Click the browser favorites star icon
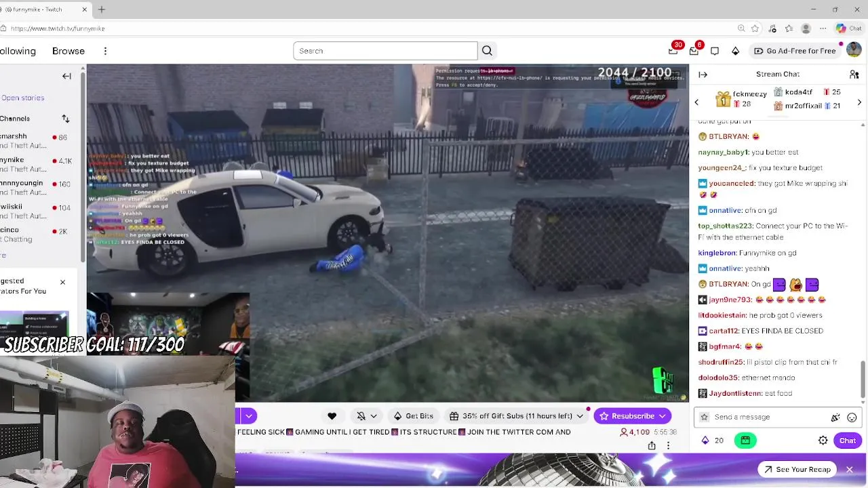This screenshot has height=488, width=868. pos(755,28)
